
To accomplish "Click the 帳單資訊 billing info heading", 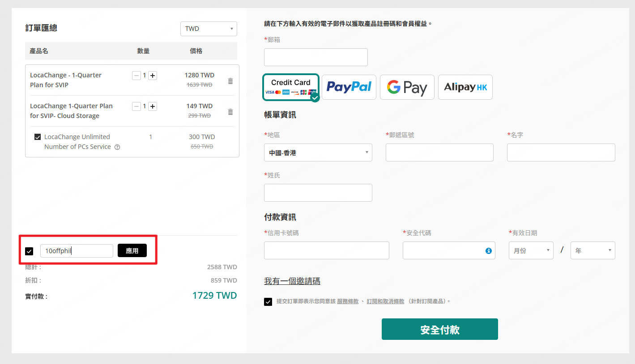I will click(x=280, y=115).
